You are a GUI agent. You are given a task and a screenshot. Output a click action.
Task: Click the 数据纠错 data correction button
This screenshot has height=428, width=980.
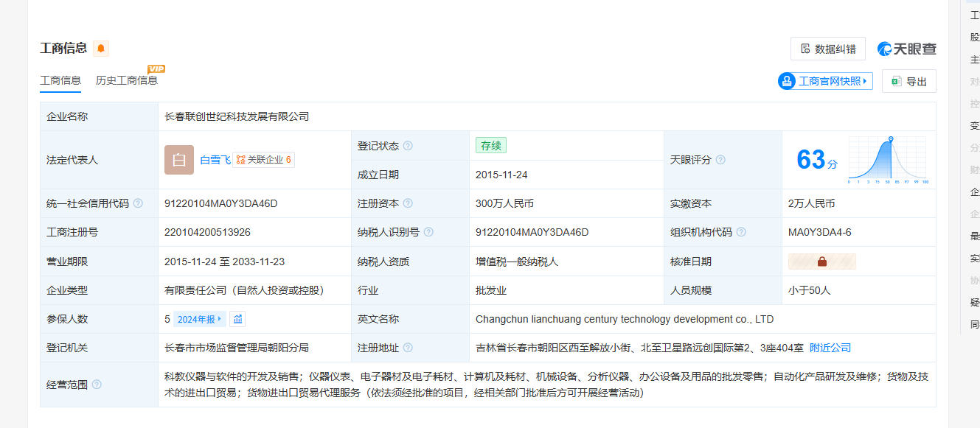click(827, 49)
